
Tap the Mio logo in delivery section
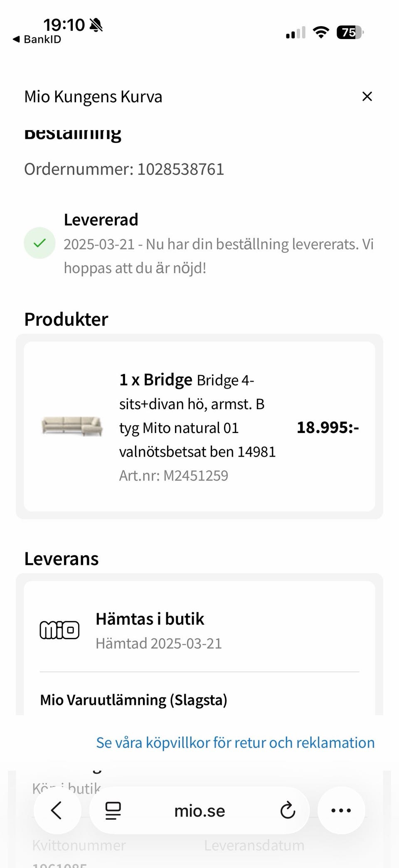[x=59, y=630]
